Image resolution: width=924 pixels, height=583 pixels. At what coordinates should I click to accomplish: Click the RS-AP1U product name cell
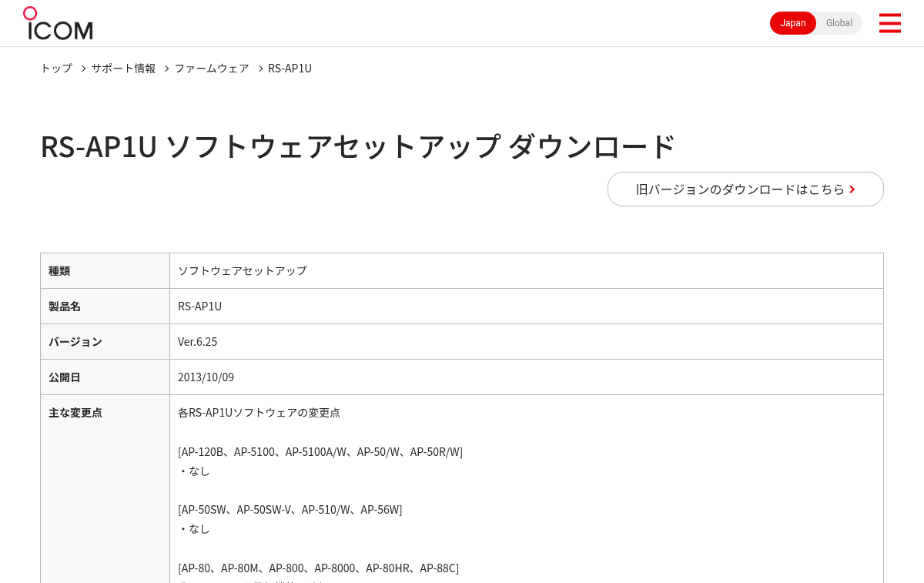pos(527,306)
